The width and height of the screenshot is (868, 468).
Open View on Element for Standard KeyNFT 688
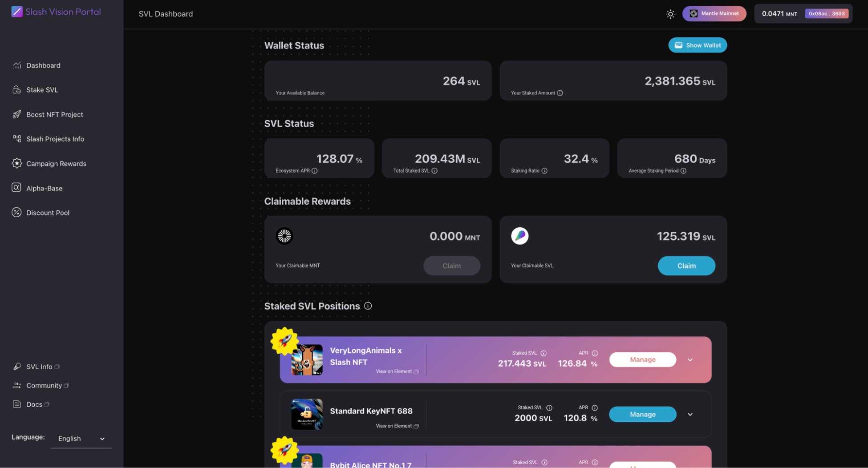tap(397, 426)
